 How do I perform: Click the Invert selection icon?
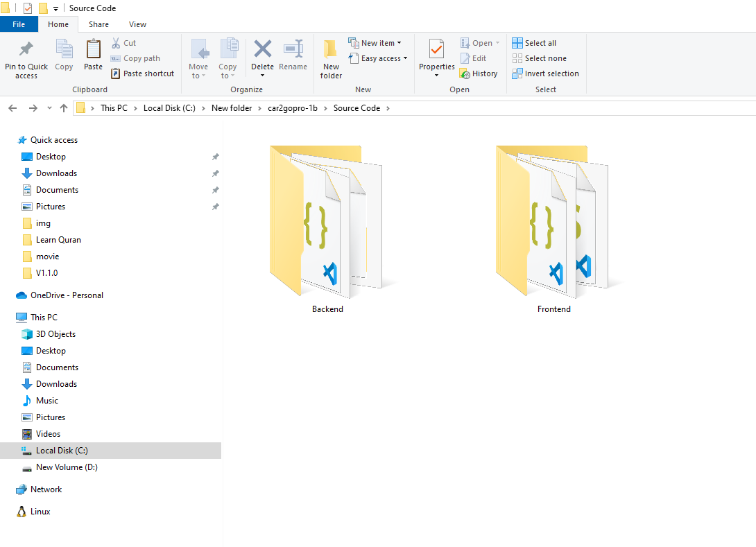point(517,73)
